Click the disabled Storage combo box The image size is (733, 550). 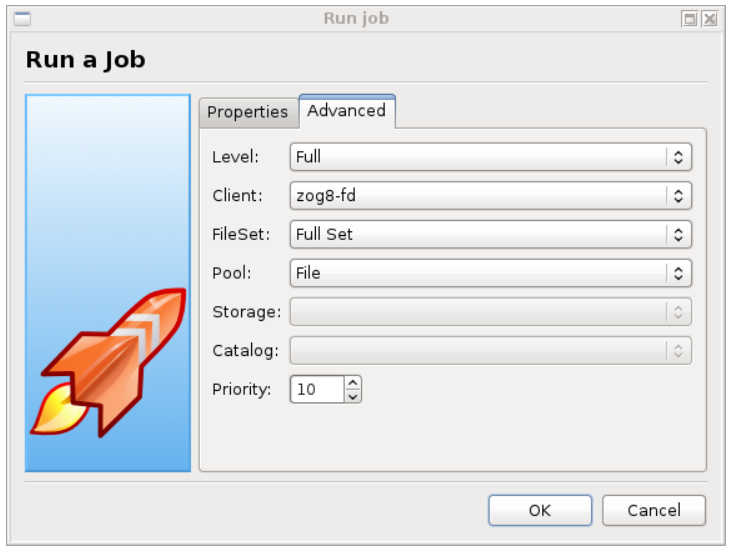[490, 312]
